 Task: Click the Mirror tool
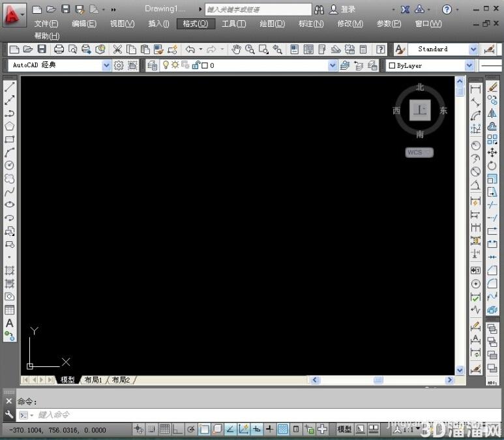[x=492, y=113]
